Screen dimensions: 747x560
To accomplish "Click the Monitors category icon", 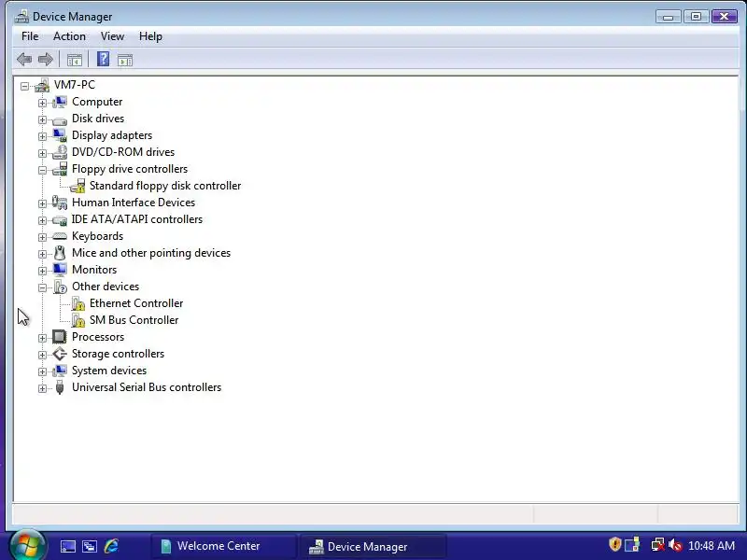I will pyautogui.click(x=60, y=270).
